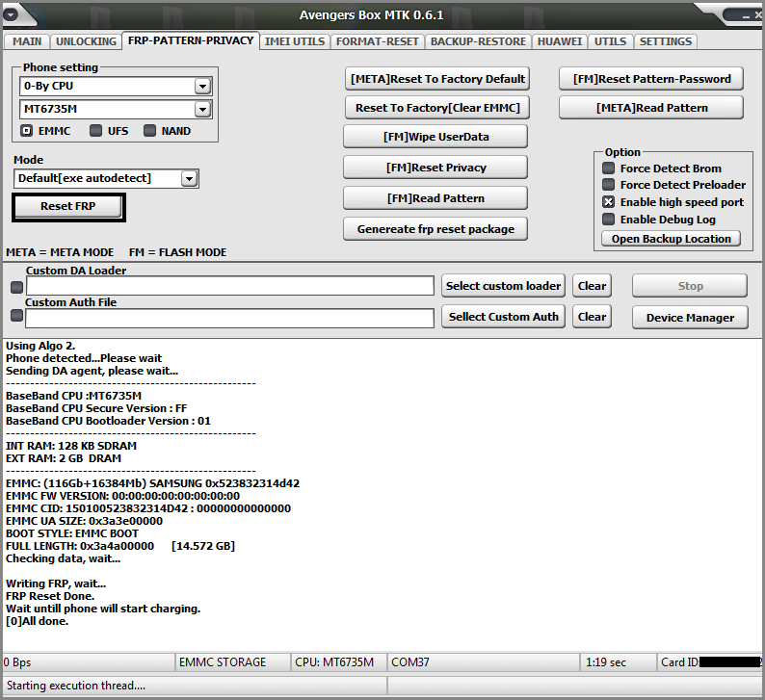The image size is (765, 700).
Task: Select the NAND storage option
Action: (x=149, y=131)
